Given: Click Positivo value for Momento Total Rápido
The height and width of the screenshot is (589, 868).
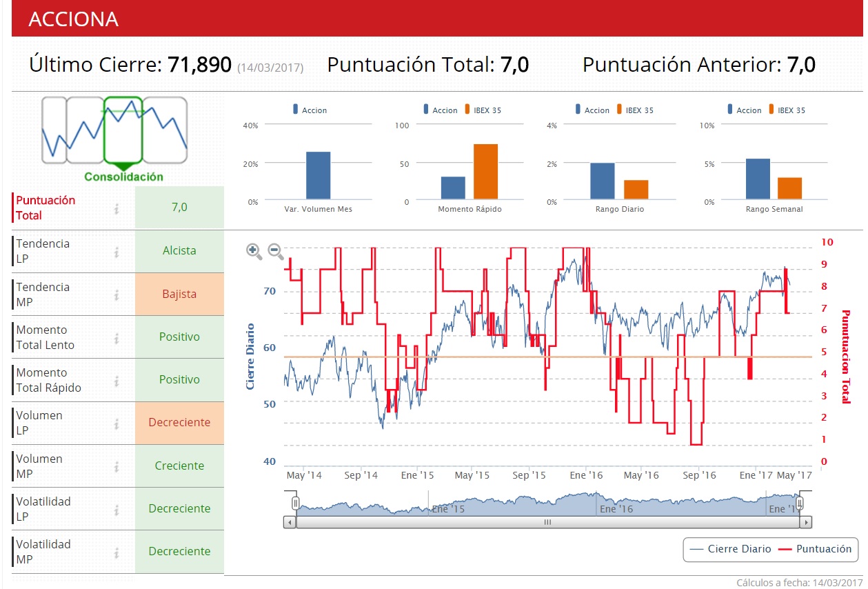Looking at the screenshot, I should [179, 379].
